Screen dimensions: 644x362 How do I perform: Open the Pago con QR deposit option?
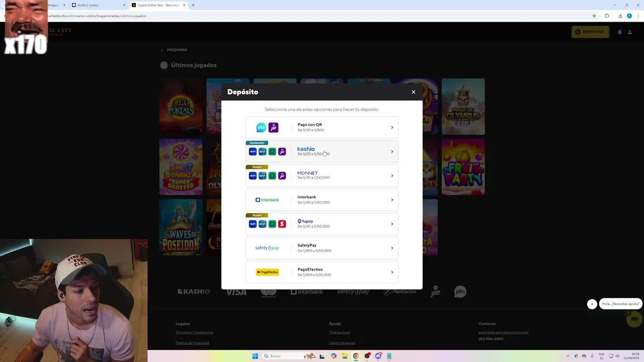322,127
